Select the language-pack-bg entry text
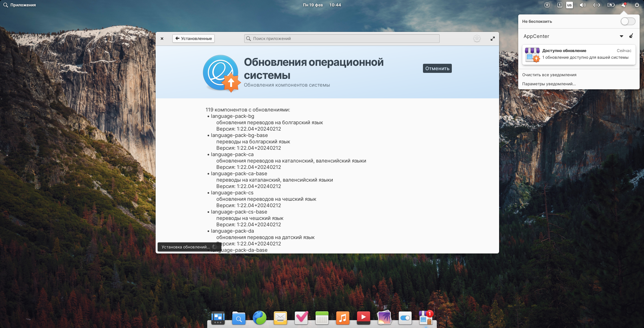Screen dimensions: 644x328 point(232,116)
